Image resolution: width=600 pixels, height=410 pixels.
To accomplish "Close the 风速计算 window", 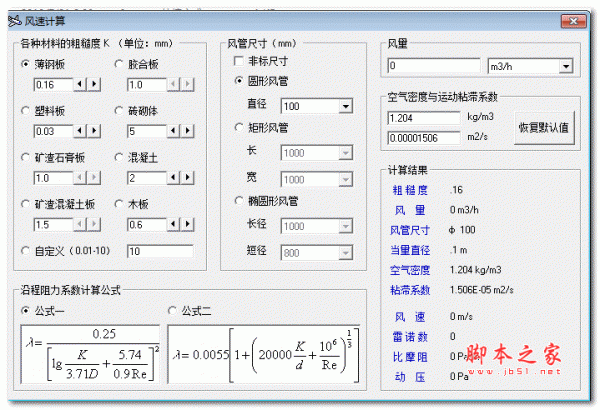I will click(573, 21).
